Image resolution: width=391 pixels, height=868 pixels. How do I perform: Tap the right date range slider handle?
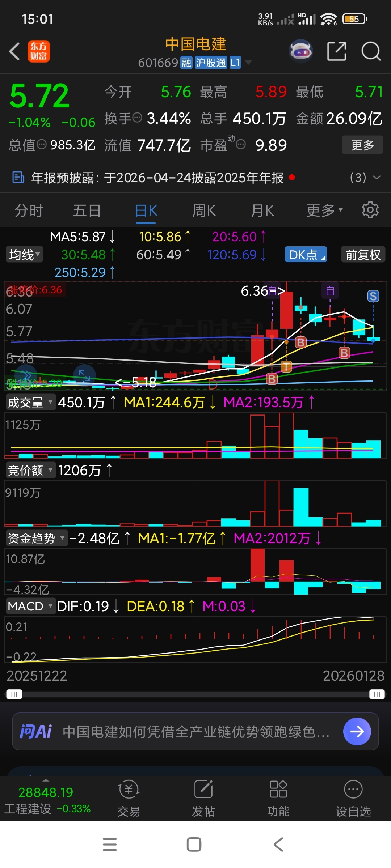click(x=377, y=694)
